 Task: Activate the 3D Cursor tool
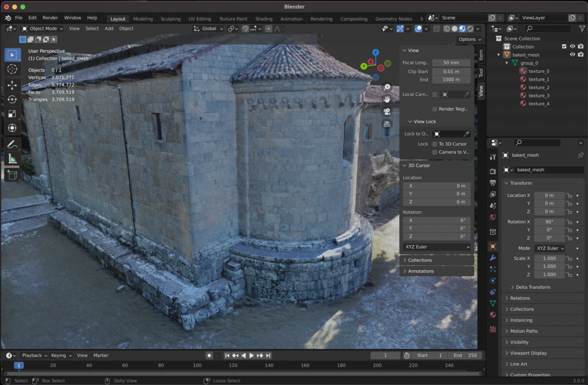click(x=12, y=70)
